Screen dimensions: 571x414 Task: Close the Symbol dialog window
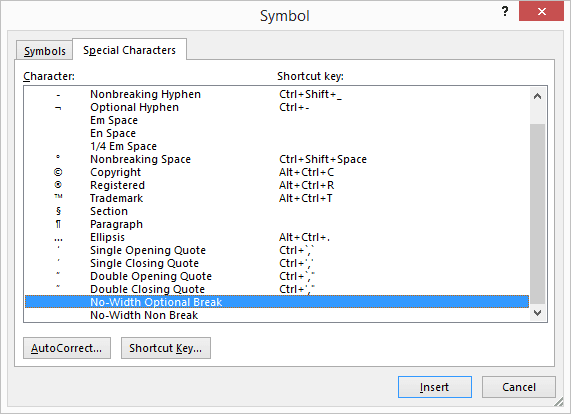tap(541, 11)
